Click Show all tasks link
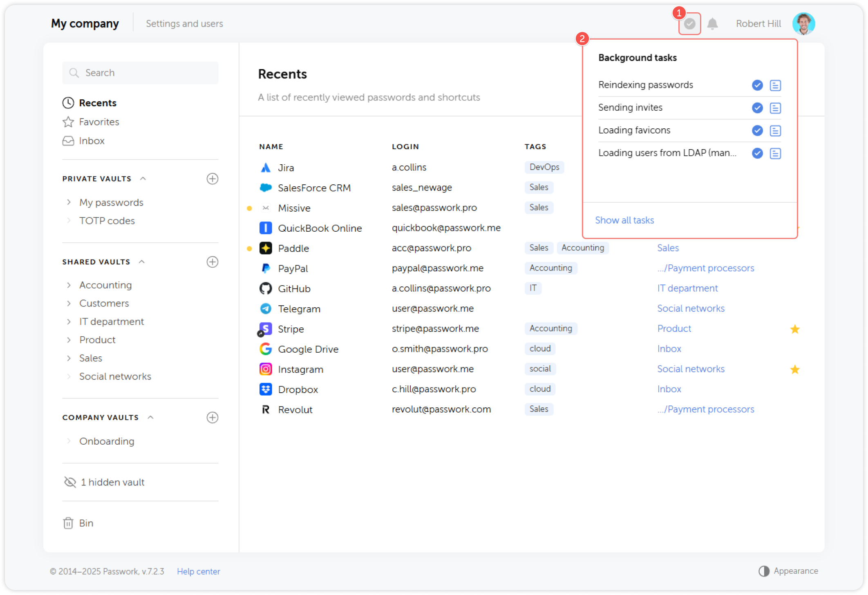 coord(624,220)
